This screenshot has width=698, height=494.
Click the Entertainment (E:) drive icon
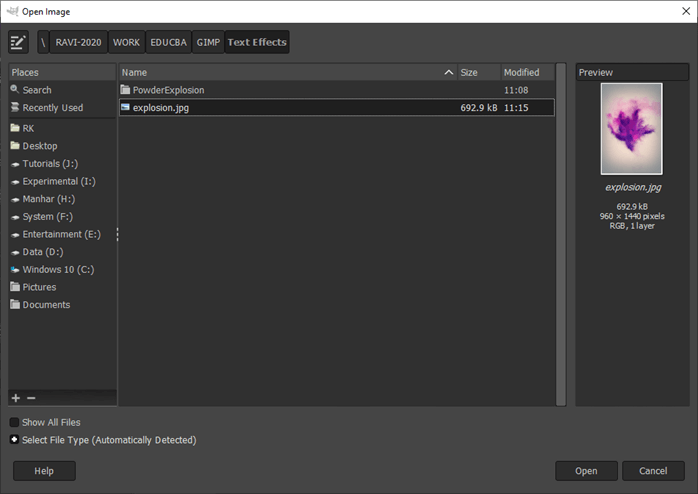click(x=15, y=235)
